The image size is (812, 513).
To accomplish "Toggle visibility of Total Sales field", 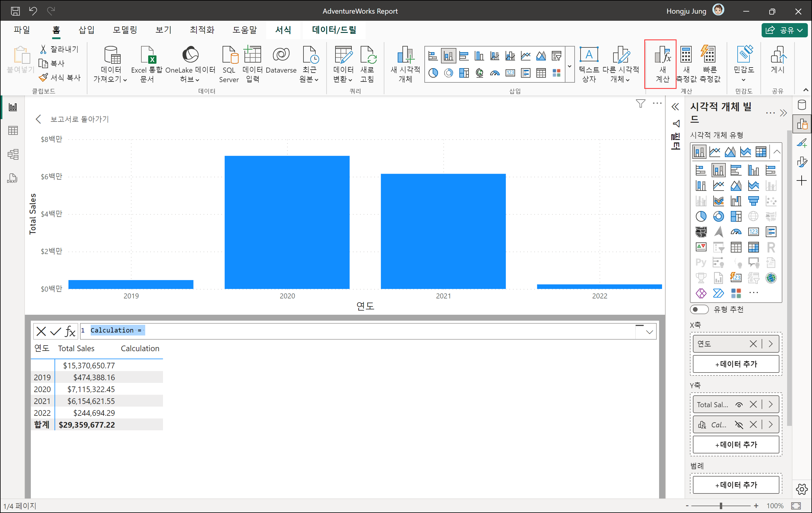I will pyautogui.click(x=739, y=405).
